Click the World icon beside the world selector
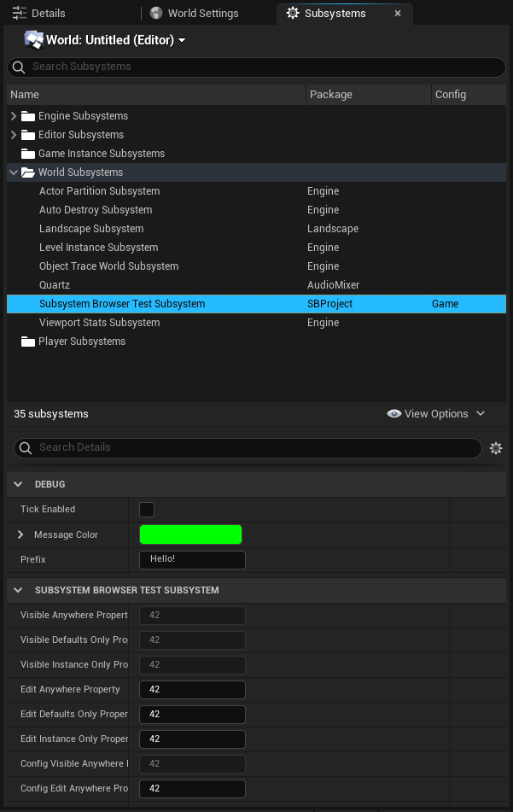 [33, 40]
